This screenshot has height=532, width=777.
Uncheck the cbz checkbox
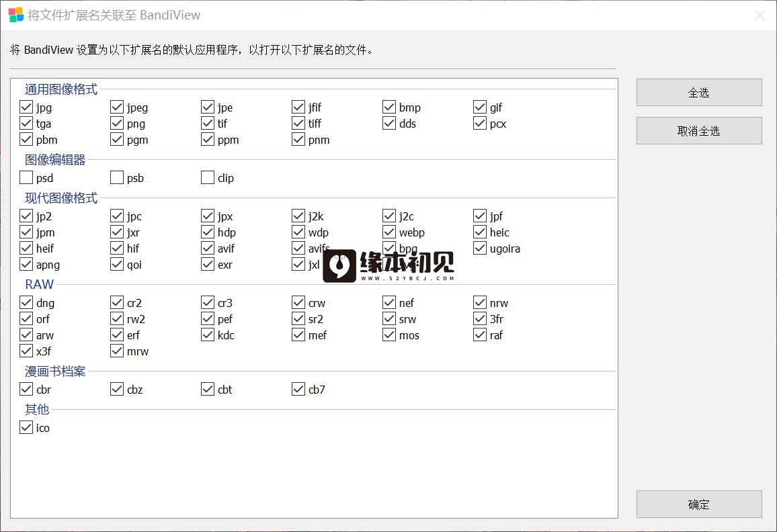pos(117,389)
